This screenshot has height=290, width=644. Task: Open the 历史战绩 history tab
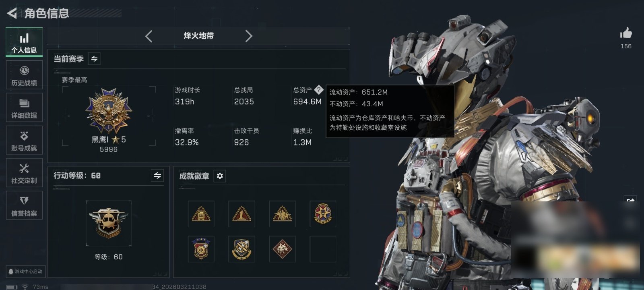click(x=24, y=75)
